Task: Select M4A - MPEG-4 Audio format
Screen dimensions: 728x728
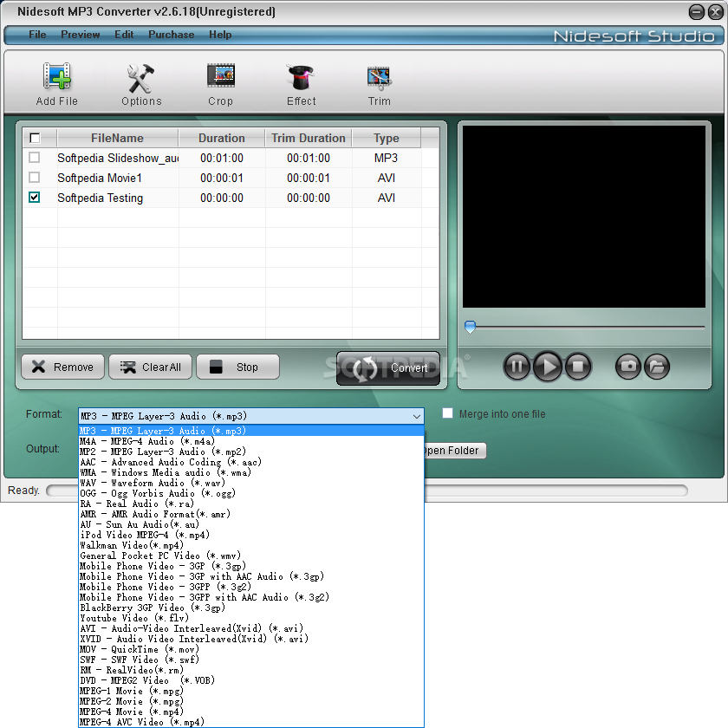Action: pos(251,441)
